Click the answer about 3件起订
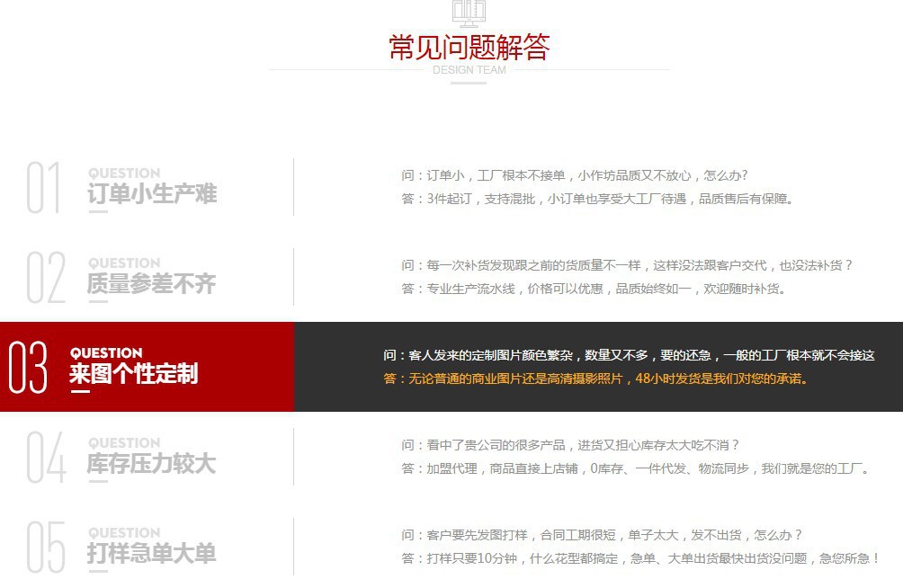903x588 pixels. (x=597, y=199)
